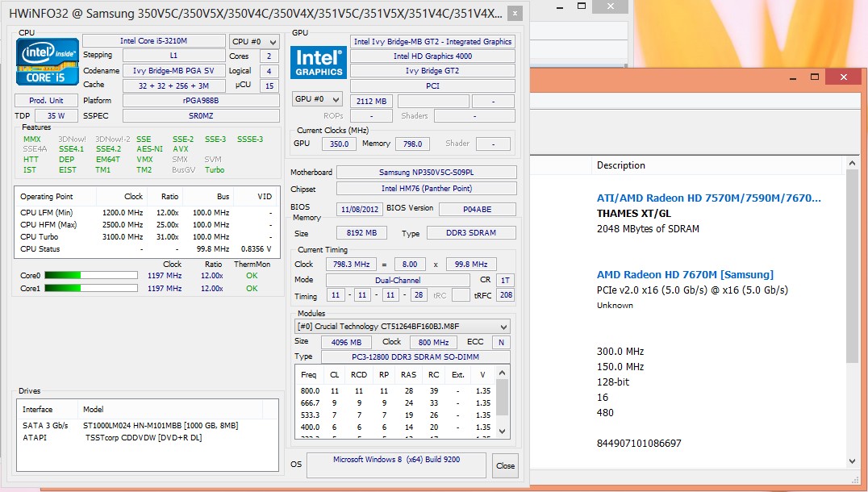Click the Core1 usage bar
Screen dimensions: 868x492
click(x=91, y=288)
